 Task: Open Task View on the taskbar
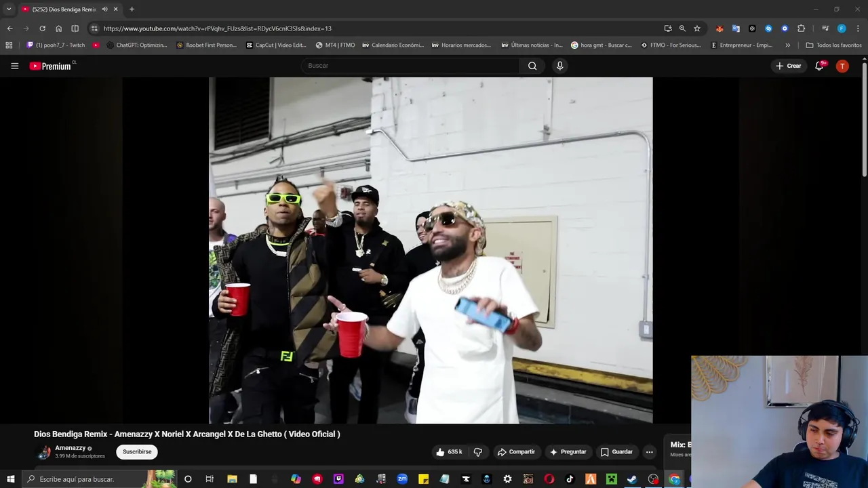click(210, 479)
